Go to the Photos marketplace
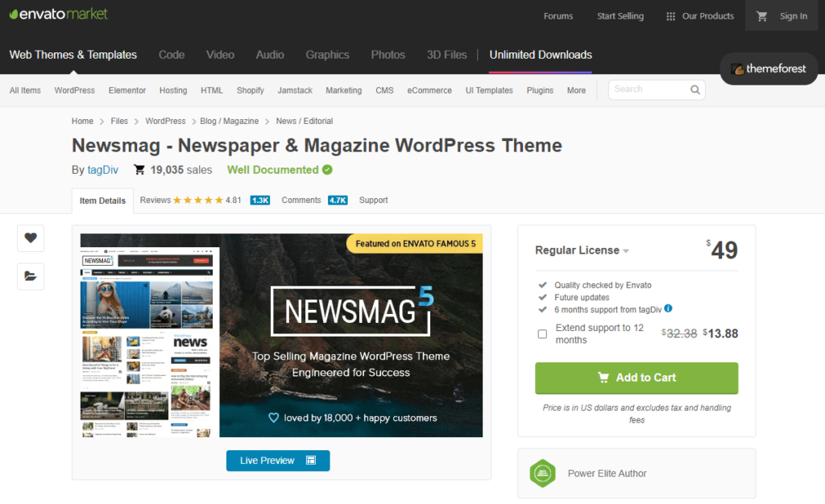Viewport: 825px width, 504px height. click(x=388, y=55)
